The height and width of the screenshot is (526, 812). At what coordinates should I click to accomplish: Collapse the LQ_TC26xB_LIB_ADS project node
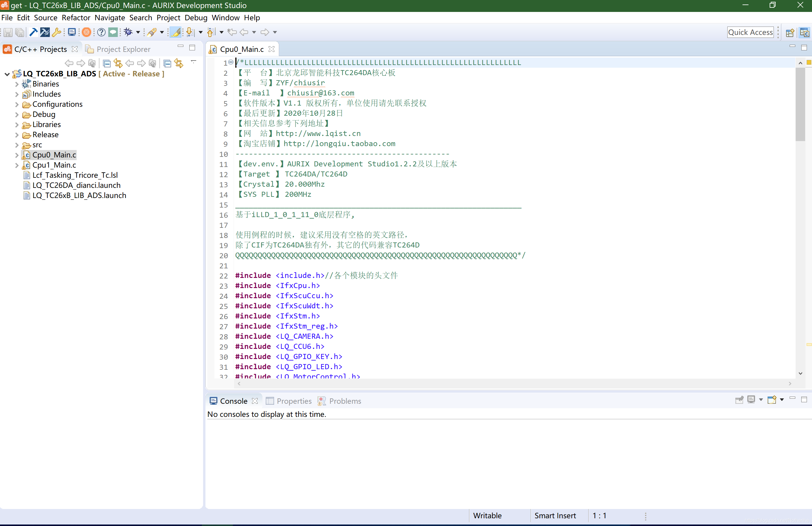pos(7,74)
